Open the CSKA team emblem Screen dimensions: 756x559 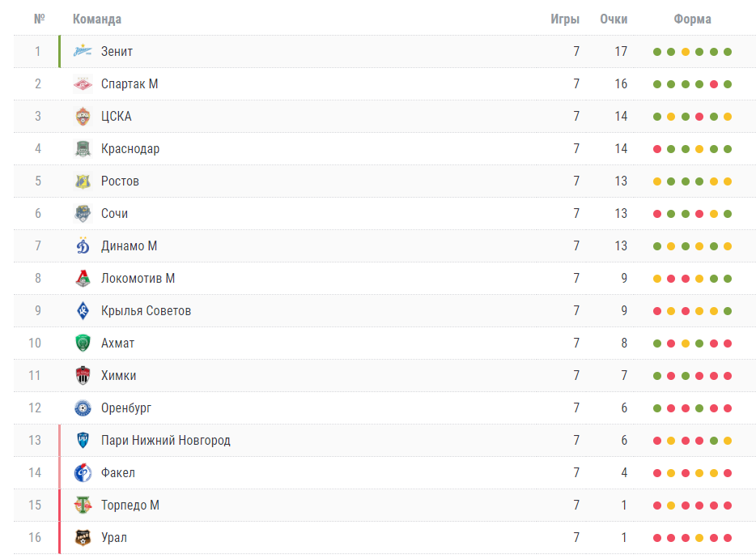[83, 117]
